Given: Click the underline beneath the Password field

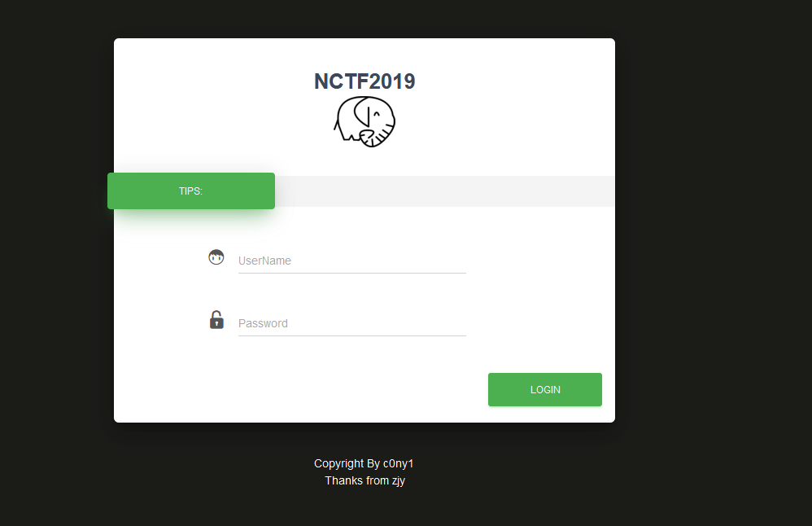Looking at the screenshot, I should 352,335.
